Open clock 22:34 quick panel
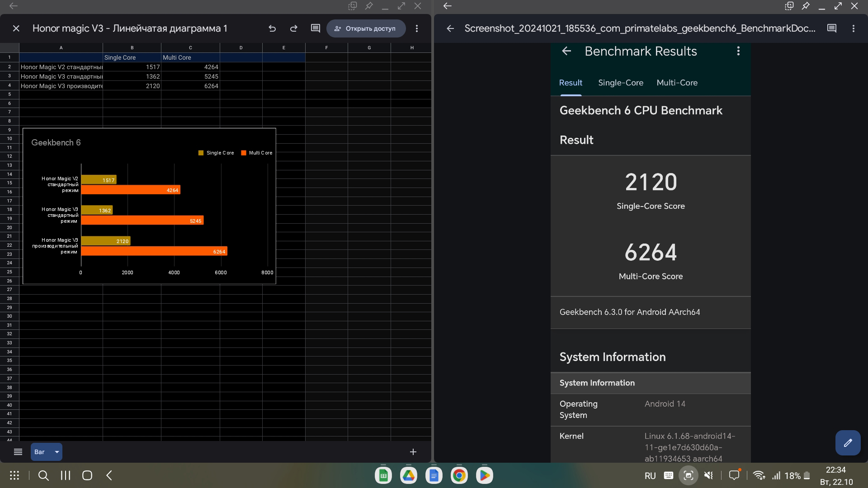This screenshot has height=488, width=868. 836,470
